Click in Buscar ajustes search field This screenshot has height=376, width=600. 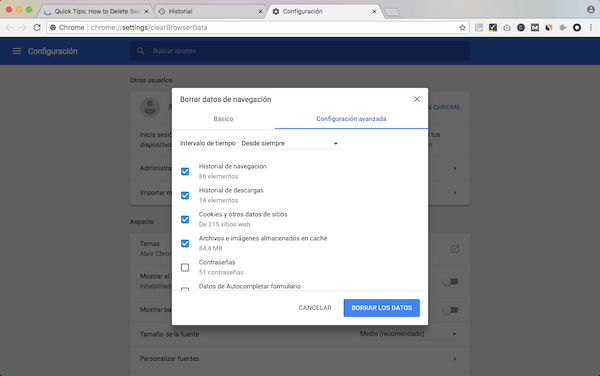coord(300,51)
